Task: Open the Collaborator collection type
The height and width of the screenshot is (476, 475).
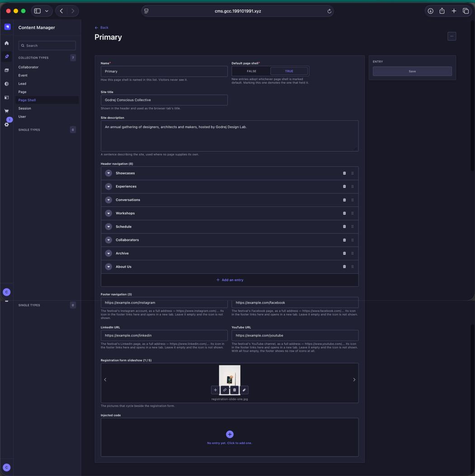Action: [28, 67]
